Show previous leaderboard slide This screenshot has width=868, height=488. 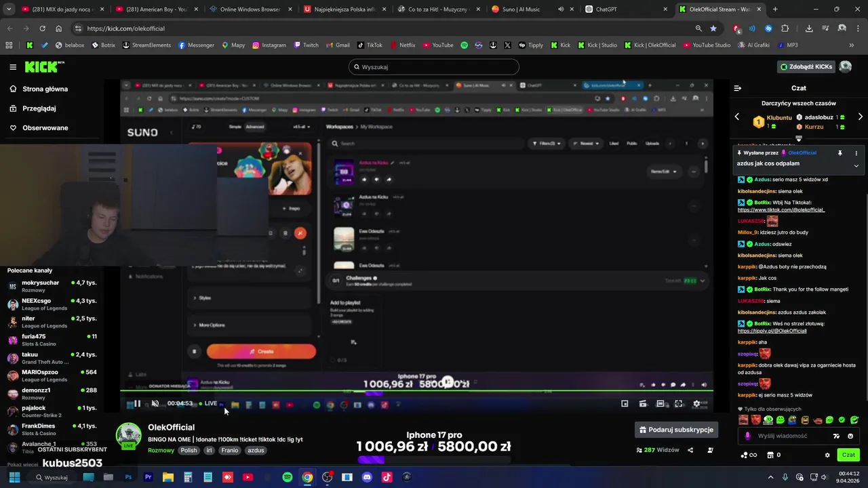click(x=737, y=117)
